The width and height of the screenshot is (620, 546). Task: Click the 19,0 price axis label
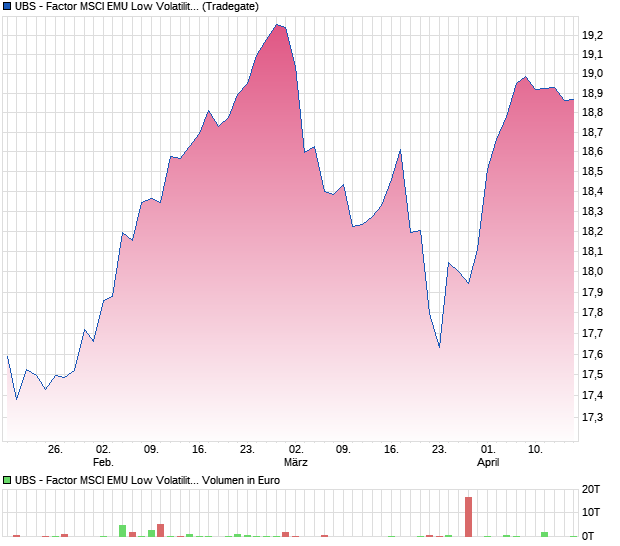[592, 74]
